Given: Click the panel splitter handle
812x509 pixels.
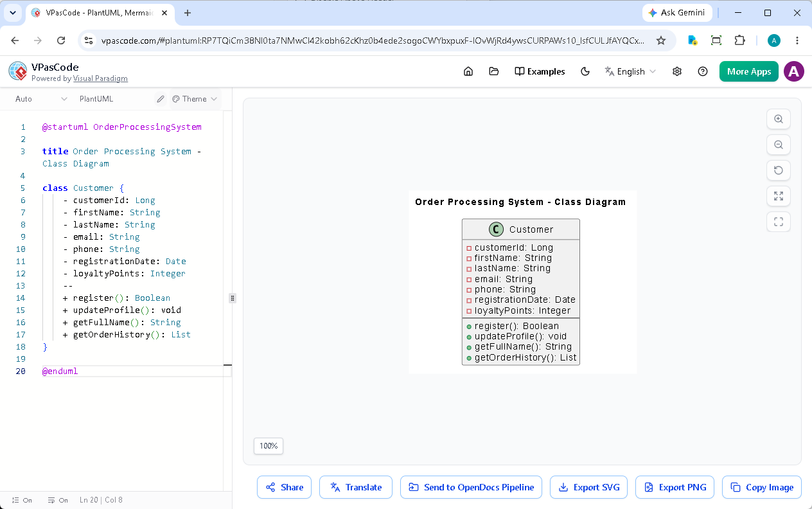Looking at the screenshot, I should [x=233, y=298].
